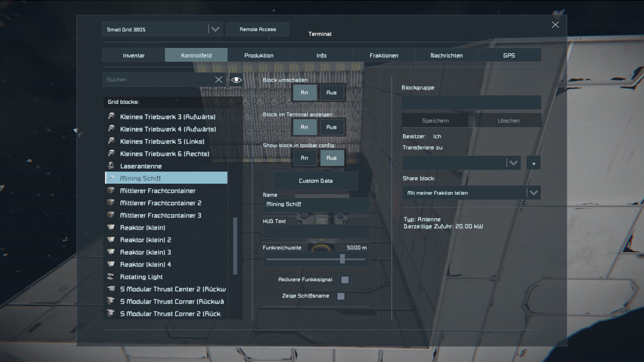Select Kleines Triebwerk 5 (Links) thruster icon
644x362 pixels.
coord(111,141)
